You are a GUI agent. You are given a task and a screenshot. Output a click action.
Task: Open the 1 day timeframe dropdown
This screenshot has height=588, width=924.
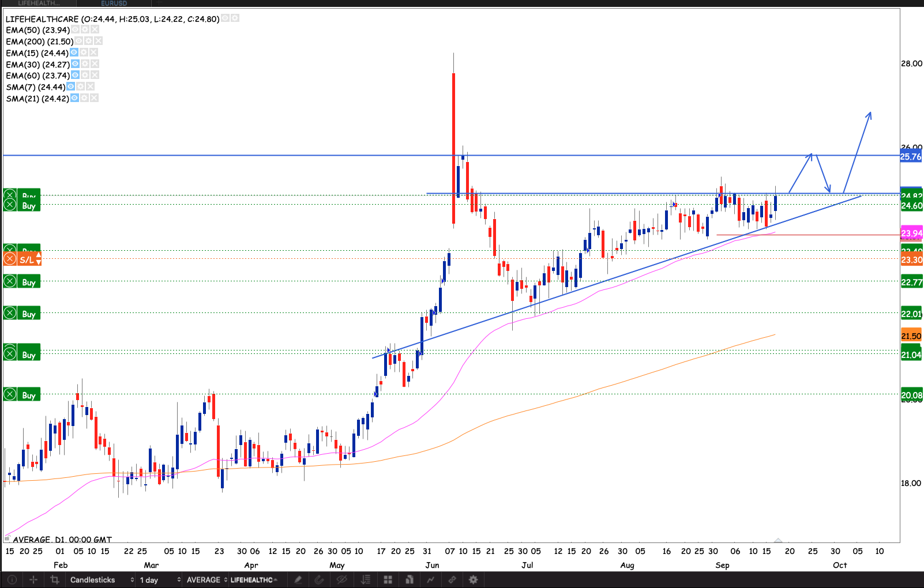pyautogui.click(x=159, y=580)
